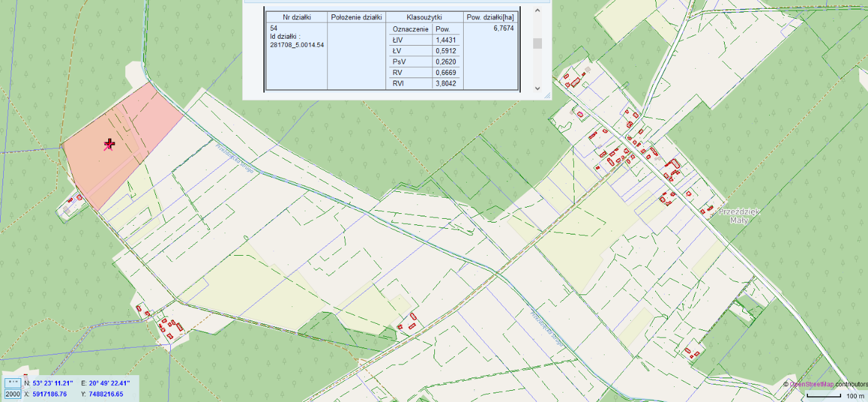
Task: Click the 'Pow. działki[ha]' column header
Action: point(491,17)
